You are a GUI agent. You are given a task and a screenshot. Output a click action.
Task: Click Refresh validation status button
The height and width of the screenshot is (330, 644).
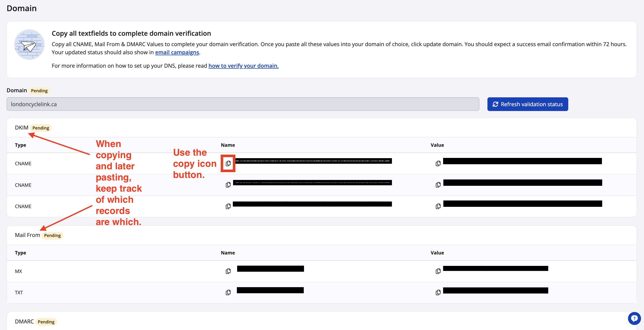[x=527, y=104]
